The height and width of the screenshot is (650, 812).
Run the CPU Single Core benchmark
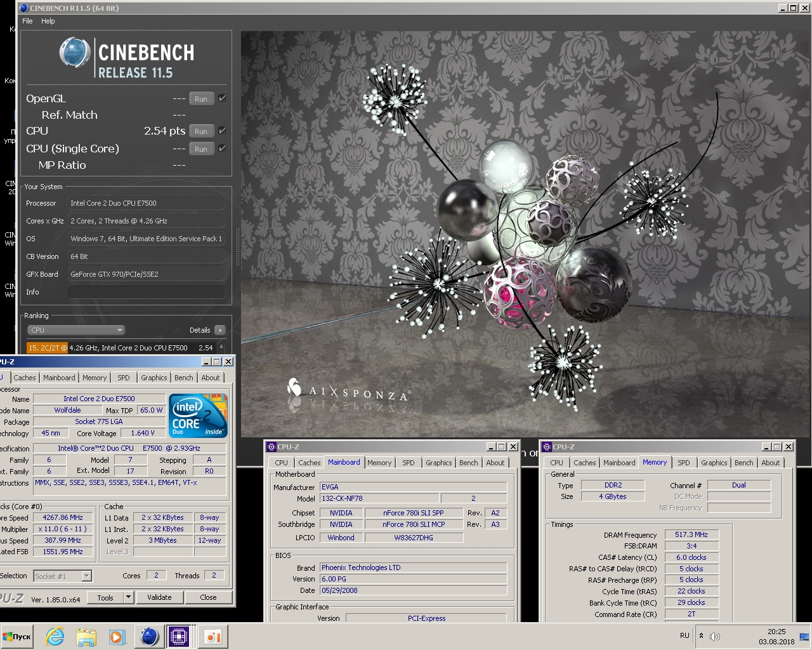(201, 149)
